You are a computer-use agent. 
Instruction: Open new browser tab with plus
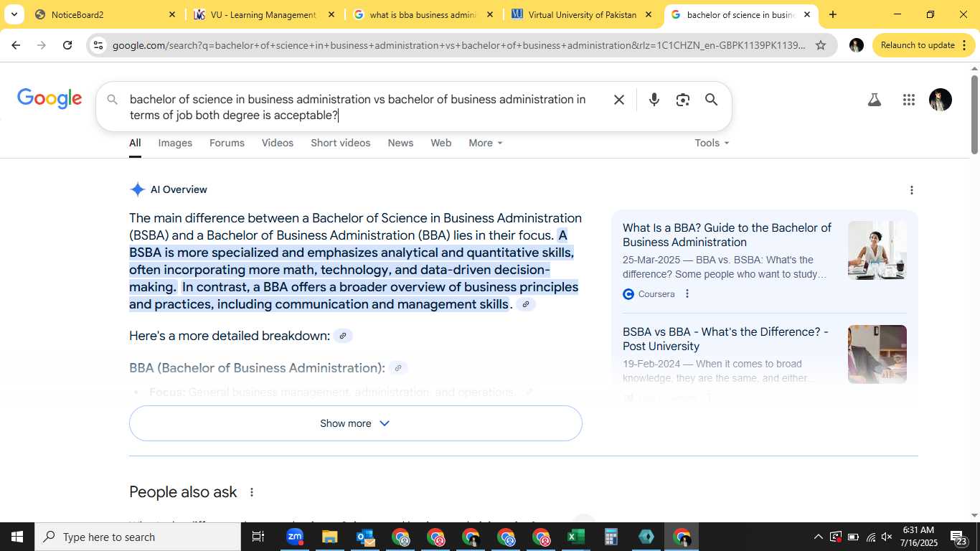(832, 14)
